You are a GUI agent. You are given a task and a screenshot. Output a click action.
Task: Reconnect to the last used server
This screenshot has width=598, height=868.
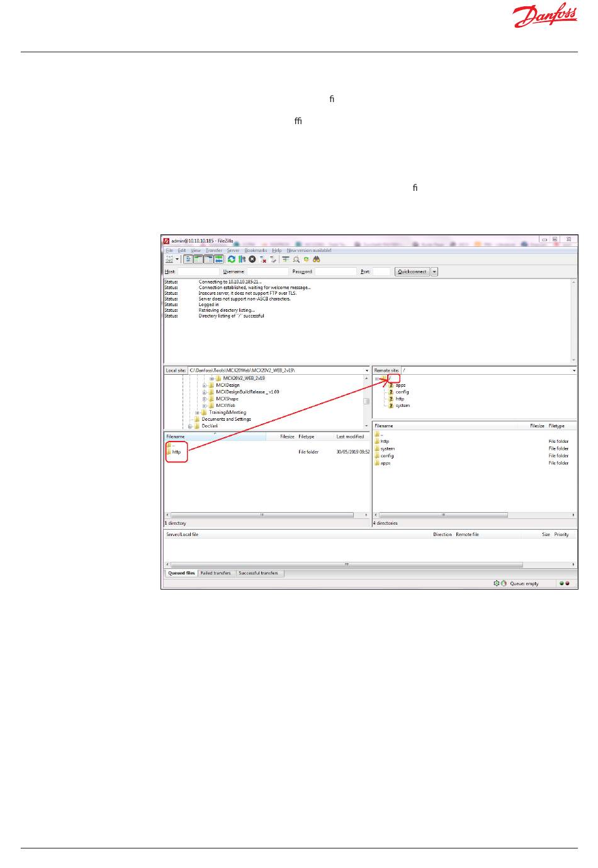[x=273, y=259]
